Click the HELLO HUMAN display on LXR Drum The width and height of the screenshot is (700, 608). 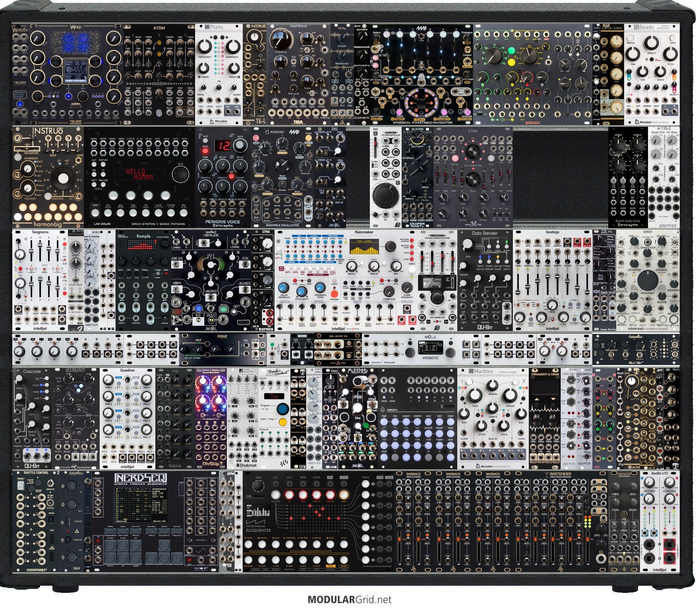[139, 174]
